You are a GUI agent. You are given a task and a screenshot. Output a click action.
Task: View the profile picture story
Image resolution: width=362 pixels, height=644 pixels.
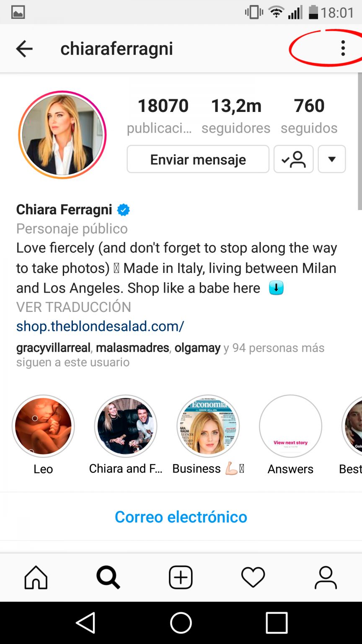click(62, 135)
